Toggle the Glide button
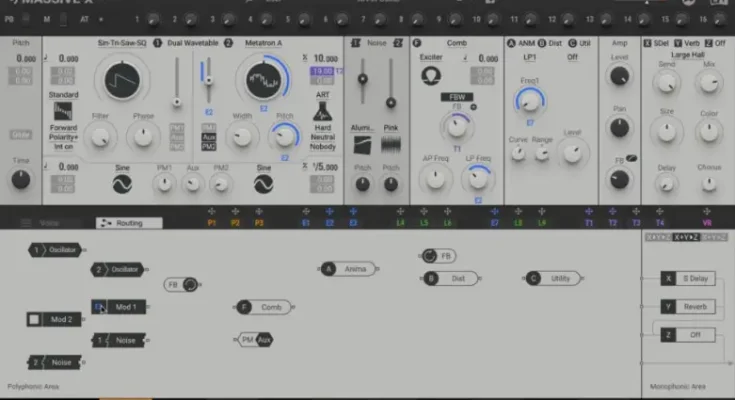 tap(20, 135)
